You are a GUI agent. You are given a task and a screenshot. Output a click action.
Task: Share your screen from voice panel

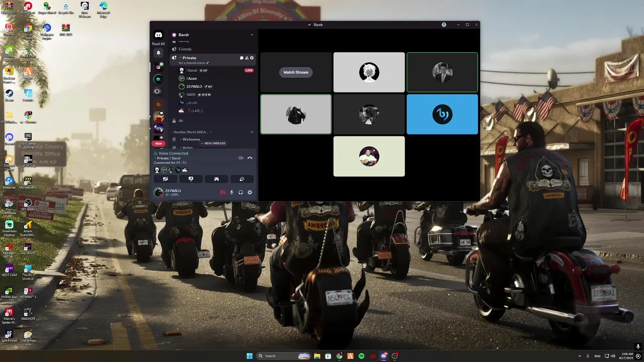(191, 179)
